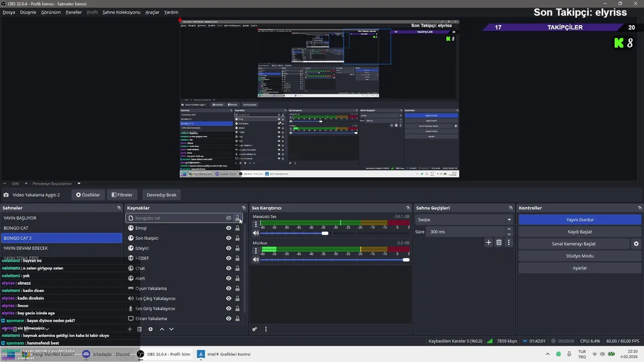Image resolution: width=644 pixels, height=362 pixels.
Task: Enable Stüdyo Modu
Action: click(x=580, y=256)
